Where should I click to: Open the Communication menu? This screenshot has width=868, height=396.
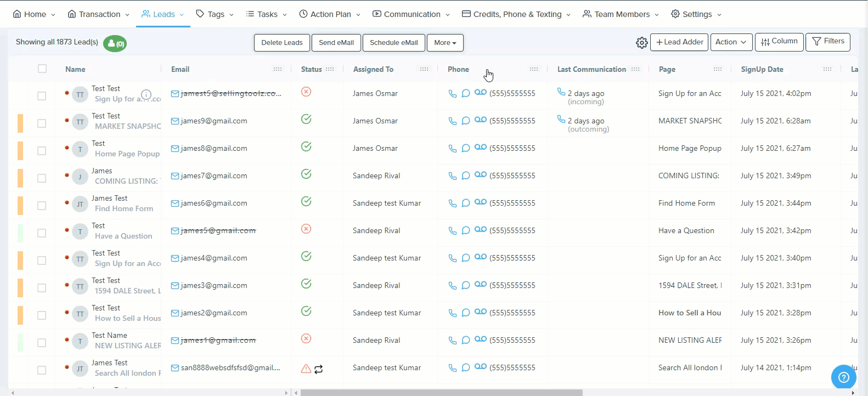click(411, 14)
